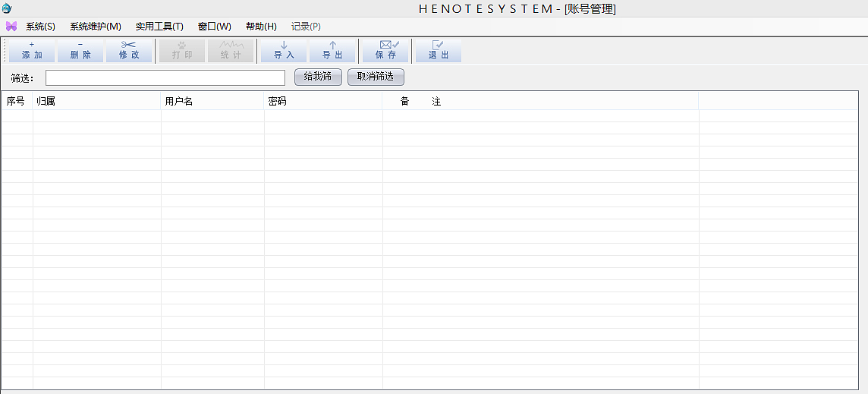
Task: Click the 用户名 column header
Action: (212, 101)
